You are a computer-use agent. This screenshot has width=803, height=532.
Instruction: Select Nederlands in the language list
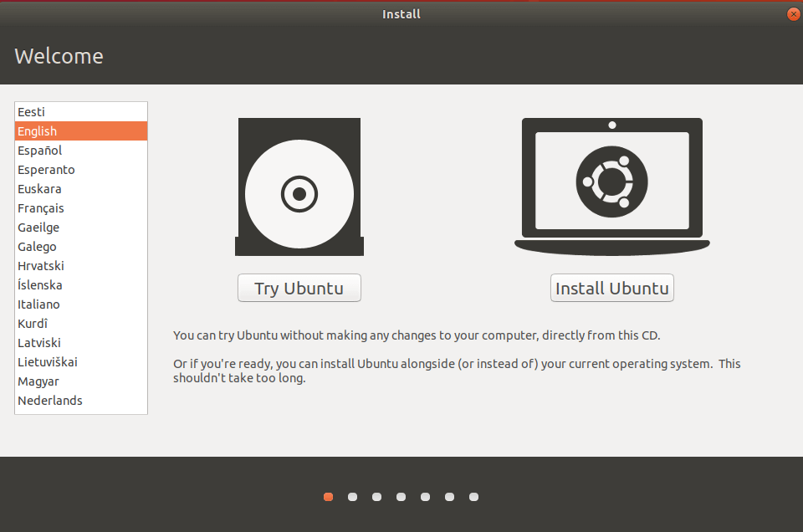click(x=81, y=401)
